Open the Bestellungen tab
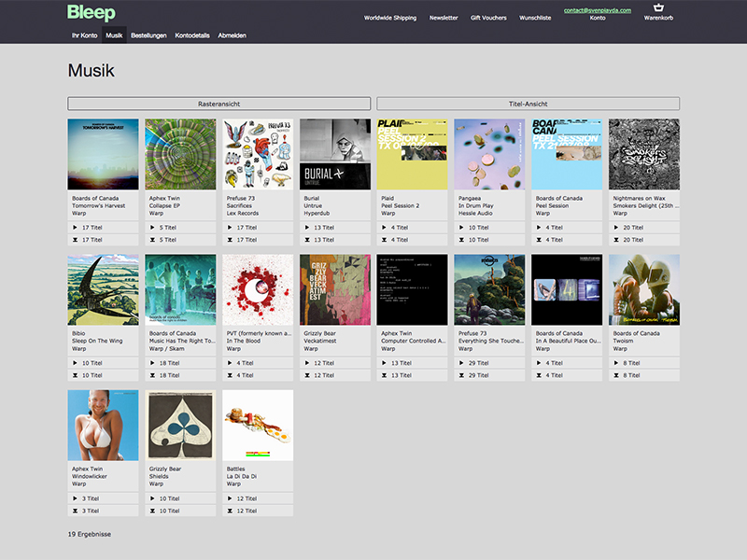747x560 pixels. 148,35
